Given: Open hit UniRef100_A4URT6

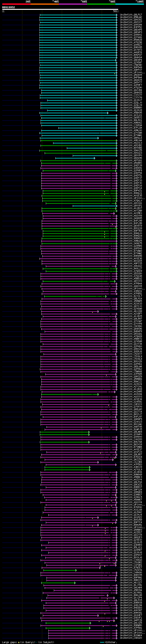Looking at the screenshot, I should pyautogui.click(x=131, y=53).
